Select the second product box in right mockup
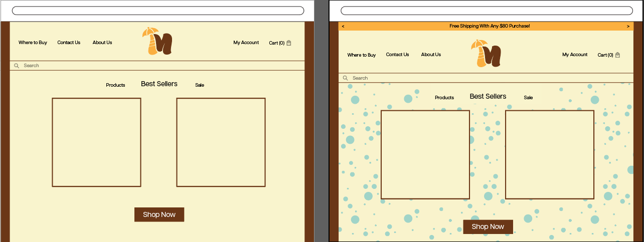This screenshot has width=644, height=242. [x=550, y=155]
